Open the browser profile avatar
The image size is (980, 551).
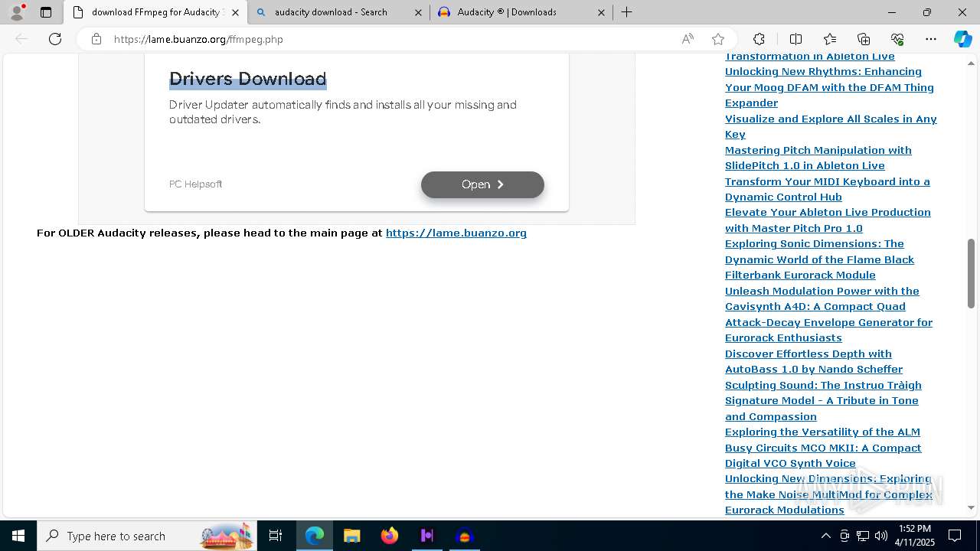click(x=17, y=12)
